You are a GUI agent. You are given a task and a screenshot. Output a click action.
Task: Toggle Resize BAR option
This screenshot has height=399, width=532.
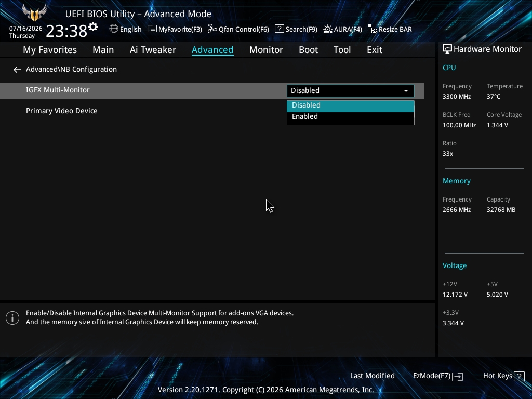390,29
